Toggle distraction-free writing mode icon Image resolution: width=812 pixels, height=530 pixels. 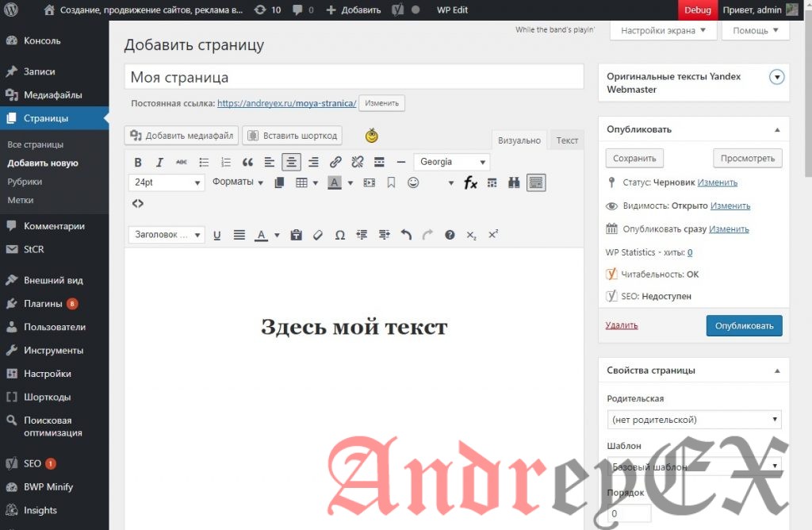pyautogui.click(x=536, y=182)
